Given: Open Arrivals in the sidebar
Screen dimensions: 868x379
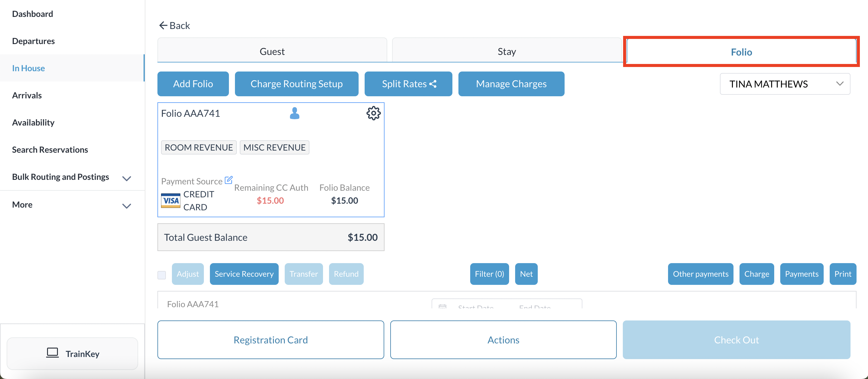Looking at the screenshot, I should 27,95.
